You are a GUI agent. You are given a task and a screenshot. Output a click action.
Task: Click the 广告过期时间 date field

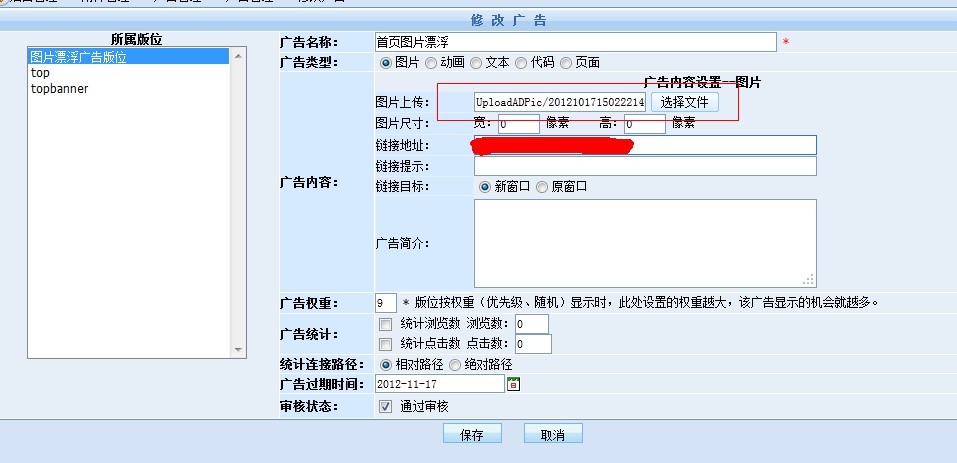coord(439,385)
